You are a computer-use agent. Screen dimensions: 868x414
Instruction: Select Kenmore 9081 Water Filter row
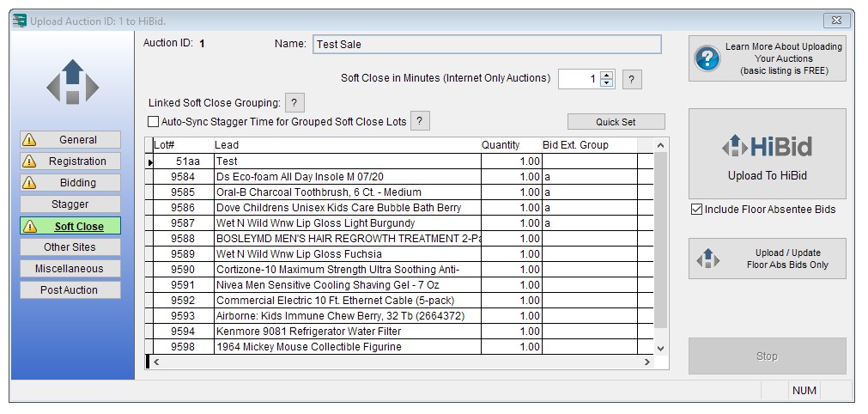point(399,332)
